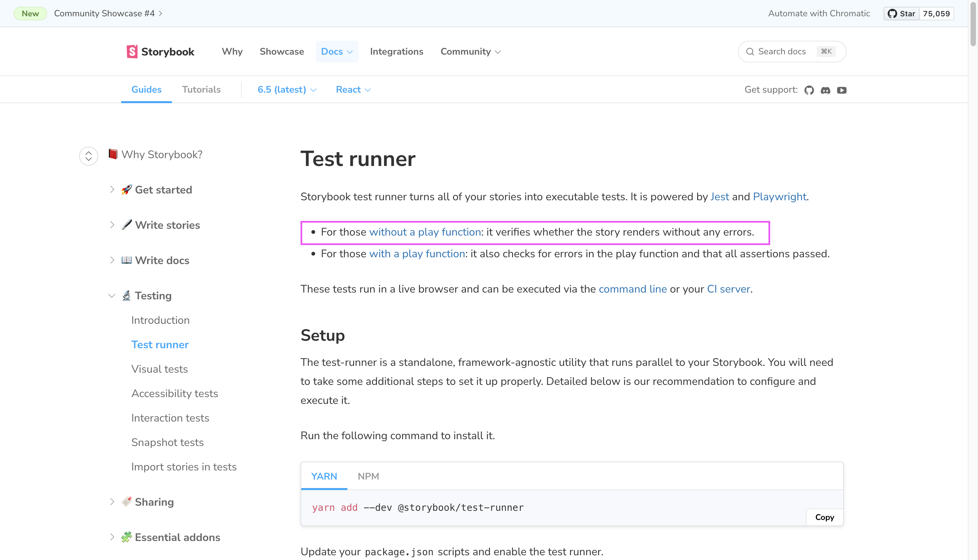The width and height of the screenshot is (978, 560).
Task: Open the Showcase menu item
Action: tap(282, 51)
